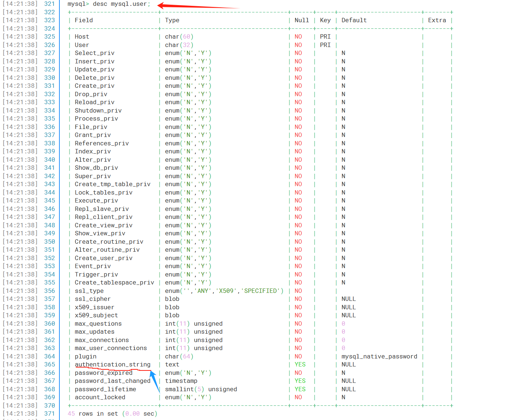This screenshot has height=420, width=511.
Task: Click the 'ssl_type' field
Action: (89, 291)
